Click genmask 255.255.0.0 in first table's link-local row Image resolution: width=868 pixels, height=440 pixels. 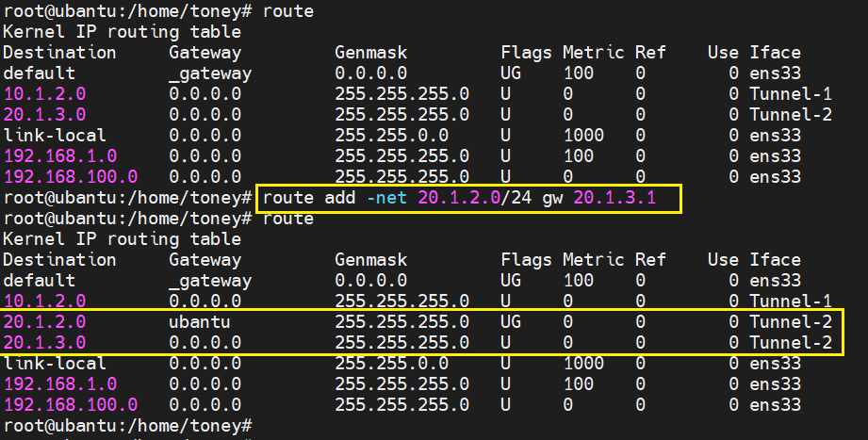coord(391,136)
